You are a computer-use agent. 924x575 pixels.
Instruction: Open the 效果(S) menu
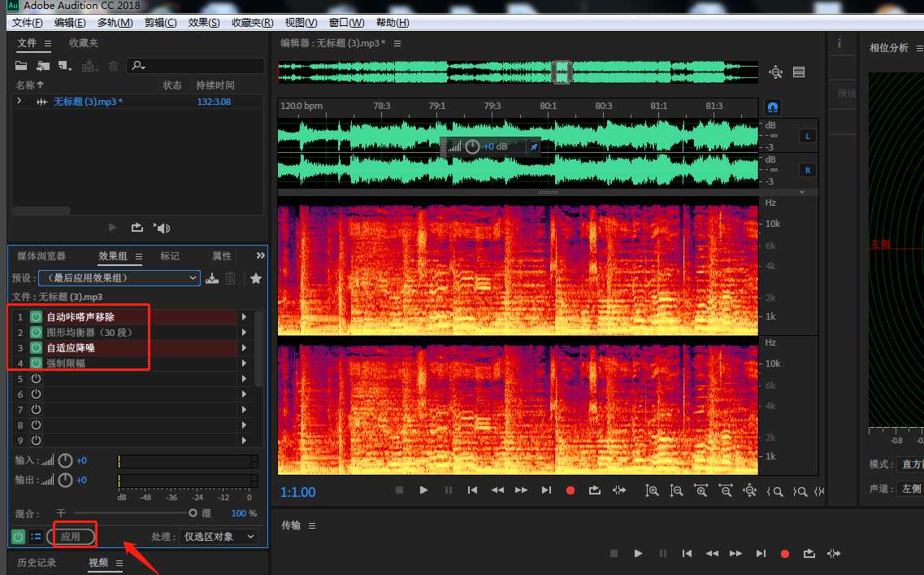[203, 23]
